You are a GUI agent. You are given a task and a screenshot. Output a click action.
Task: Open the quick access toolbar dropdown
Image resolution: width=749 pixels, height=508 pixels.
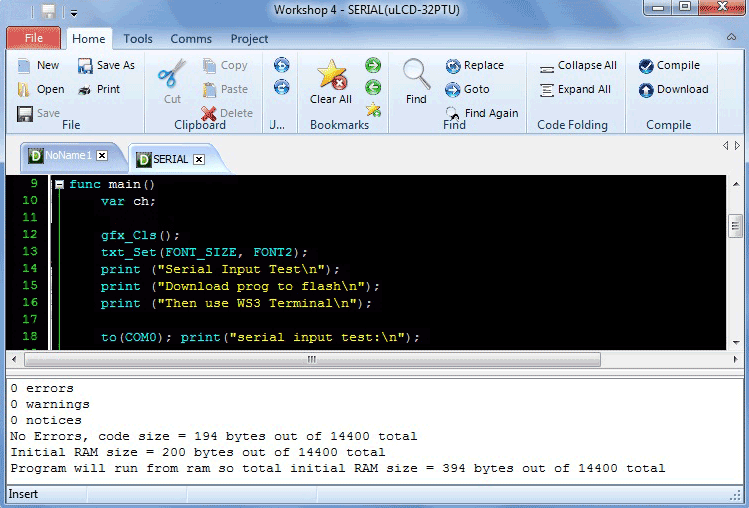click(73, 12)
